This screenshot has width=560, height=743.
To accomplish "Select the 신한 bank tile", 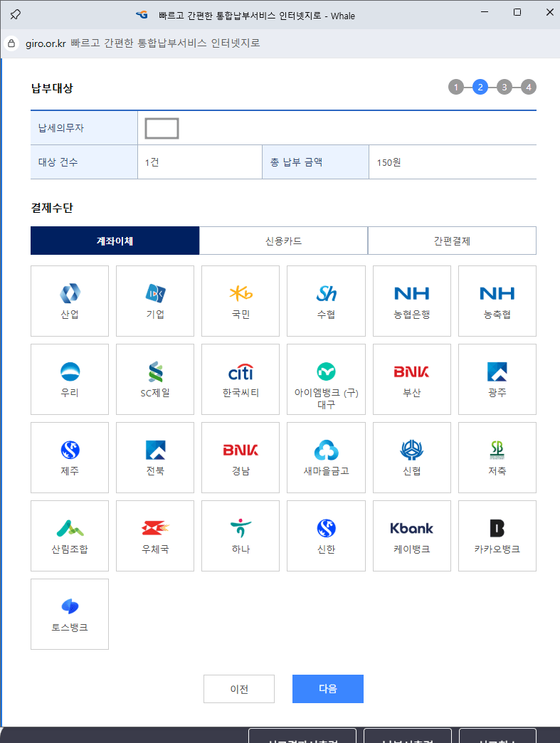I will coord(326,535).
